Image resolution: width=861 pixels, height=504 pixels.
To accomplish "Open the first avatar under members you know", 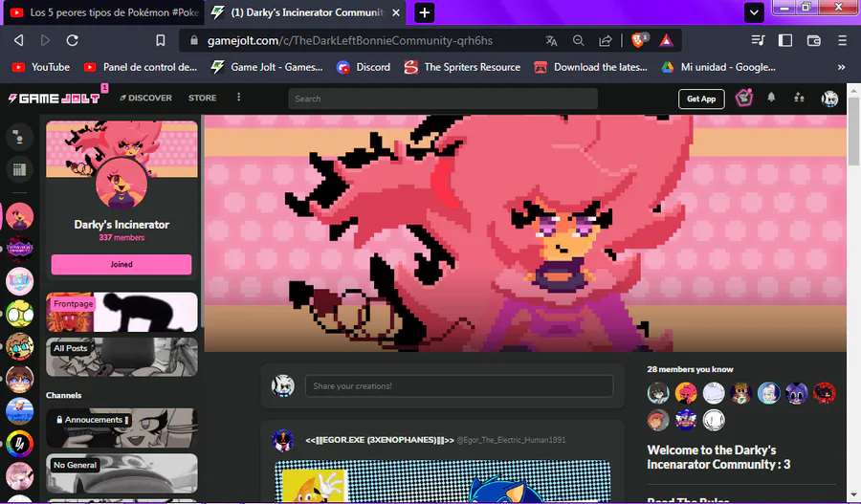I will coord(658,393).
